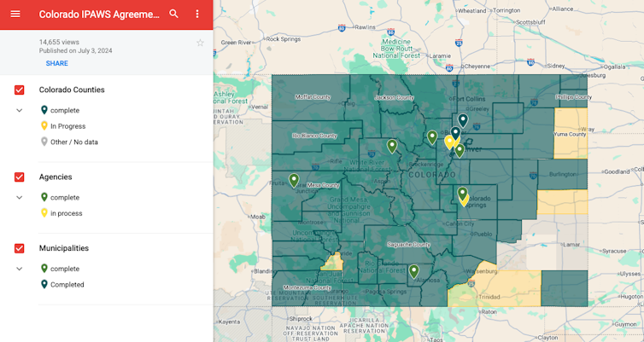Collapse the Municipalities legend chevron
Screen dimensions: 644x342
pos(20,269)
